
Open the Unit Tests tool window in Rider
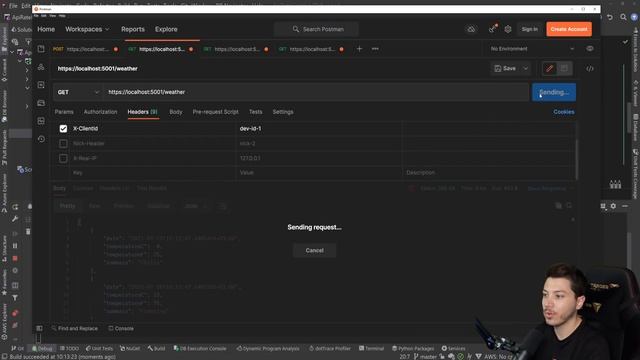[x=99, y=348]
